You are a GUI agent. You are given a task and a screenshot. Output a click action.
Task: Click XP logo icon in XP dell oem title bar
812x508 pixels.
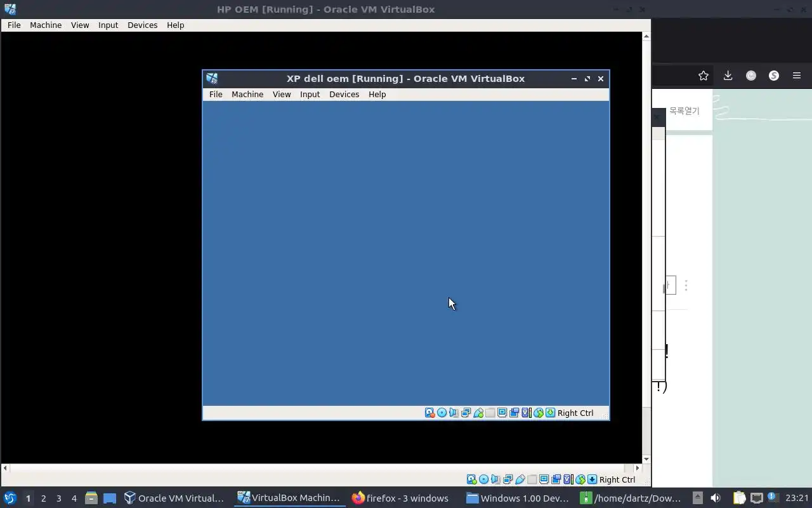click(212, 79)
